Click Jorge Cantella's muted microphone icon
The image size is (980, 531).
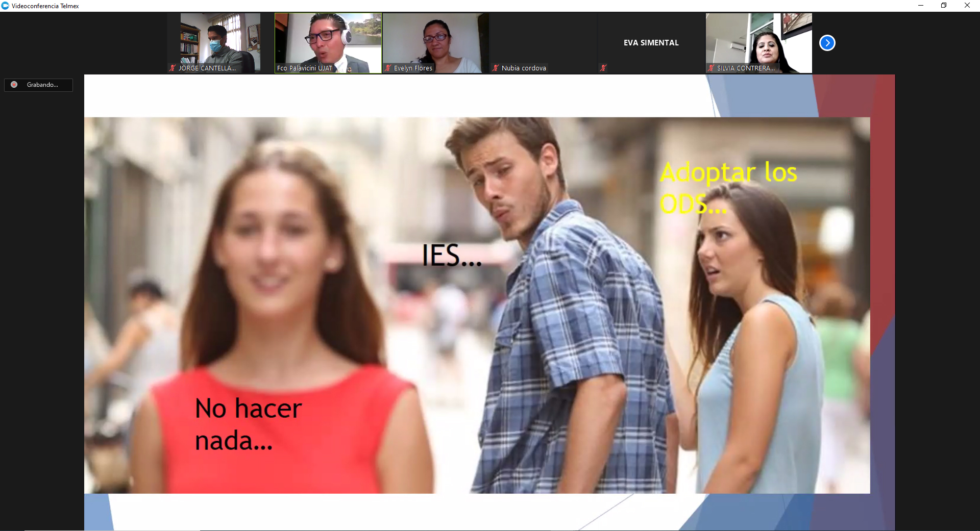173,68
